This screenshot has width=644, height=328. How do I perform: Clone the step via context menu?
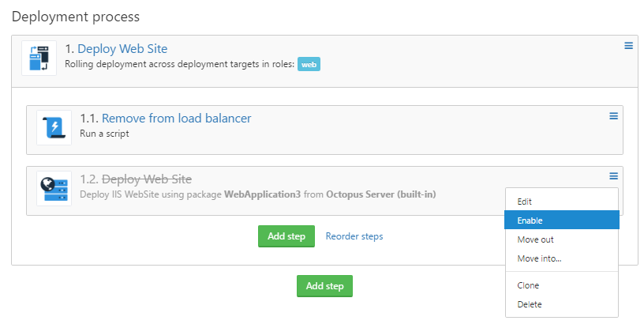click(528, 285)
